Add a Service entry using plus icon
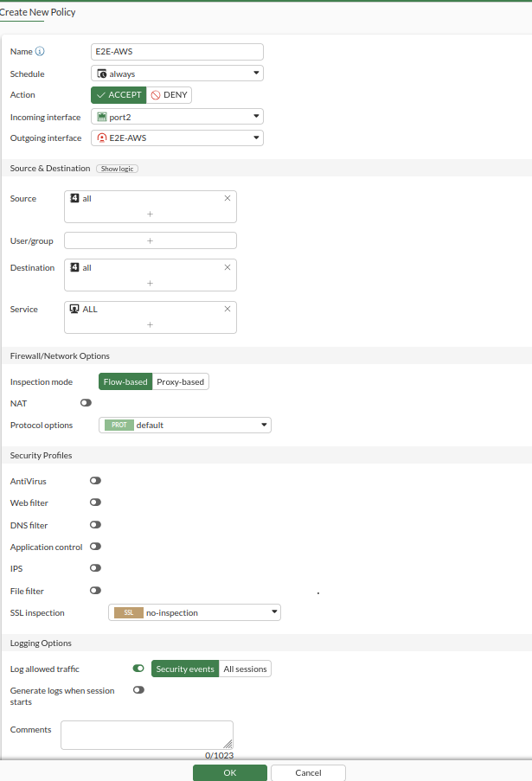 coord(150,324)
